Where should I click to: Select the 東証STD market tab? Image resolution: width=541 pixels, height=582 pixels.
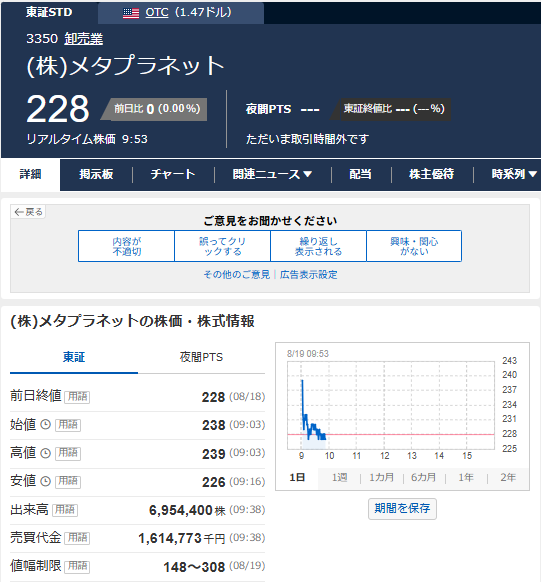click(49, 12)
